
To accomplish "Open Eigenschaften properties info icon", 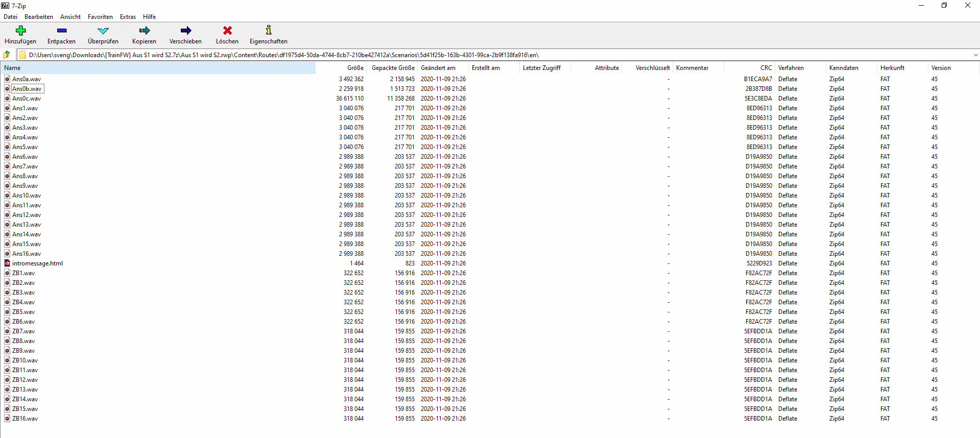I will tap(268, 31).
